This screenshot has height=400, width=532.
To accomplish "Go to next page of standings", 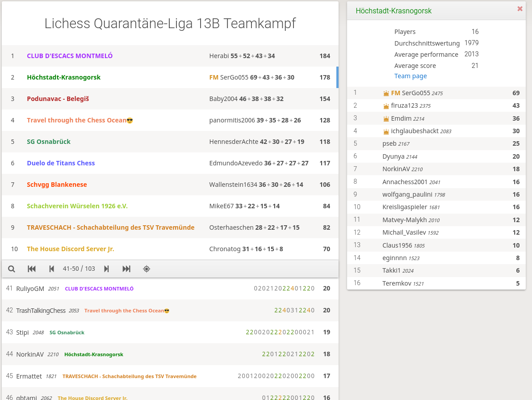I will (106, 269).
